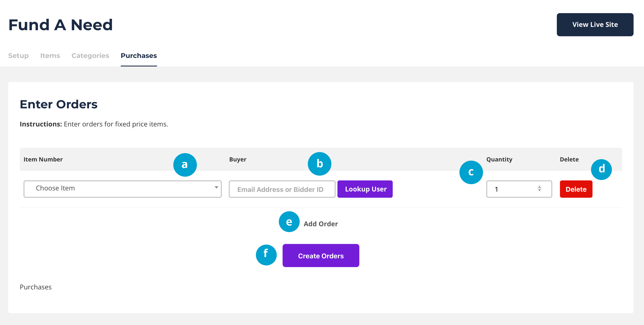Click the blue marker labeled b
Image resolution: width=644 pixels, height=325 pixels.
tap(319, 164)
